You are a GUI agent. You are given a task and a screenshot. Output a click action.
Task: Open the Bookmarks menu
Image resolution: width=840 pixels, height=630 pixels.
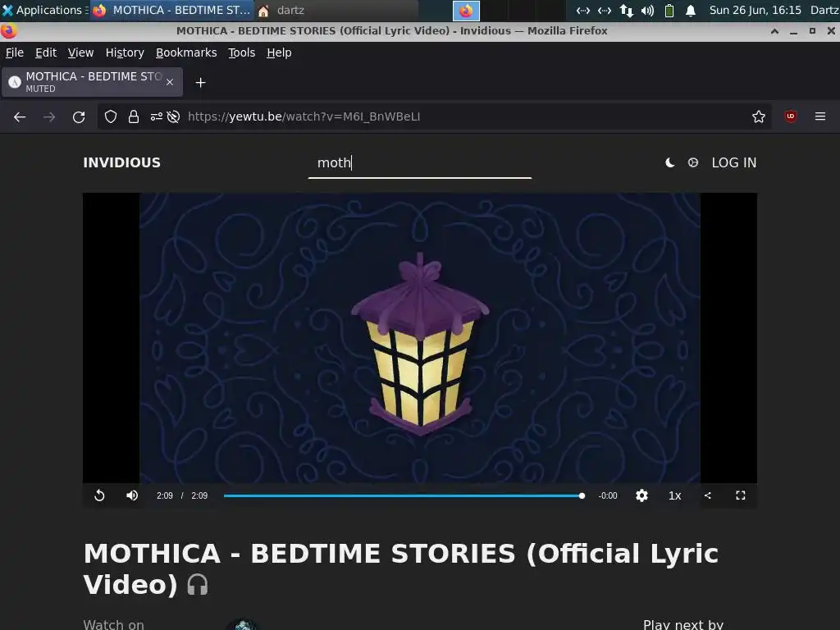click(186, 52)
